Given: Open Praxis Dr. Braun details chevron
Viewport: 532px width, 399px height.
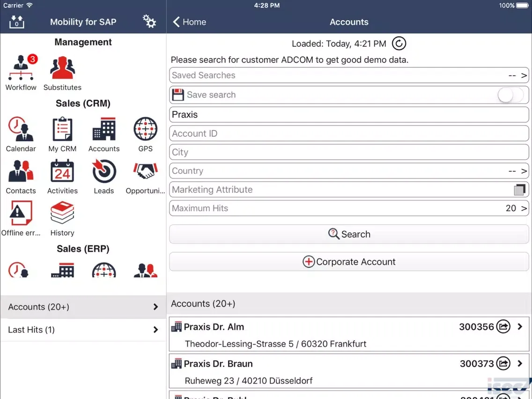Looking at the screenshot, I should tap(520, 364).
